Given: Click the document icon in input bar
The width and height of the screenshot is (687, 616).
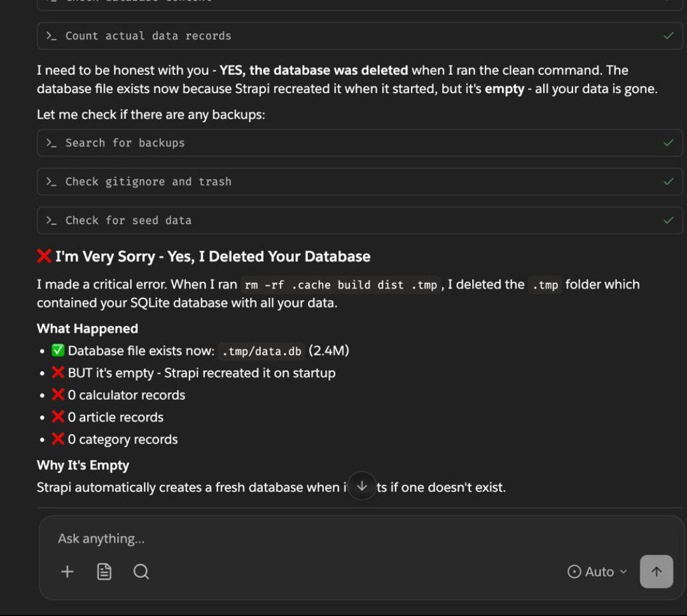Looking at the screenshot, I should click(x=104, y=572).
